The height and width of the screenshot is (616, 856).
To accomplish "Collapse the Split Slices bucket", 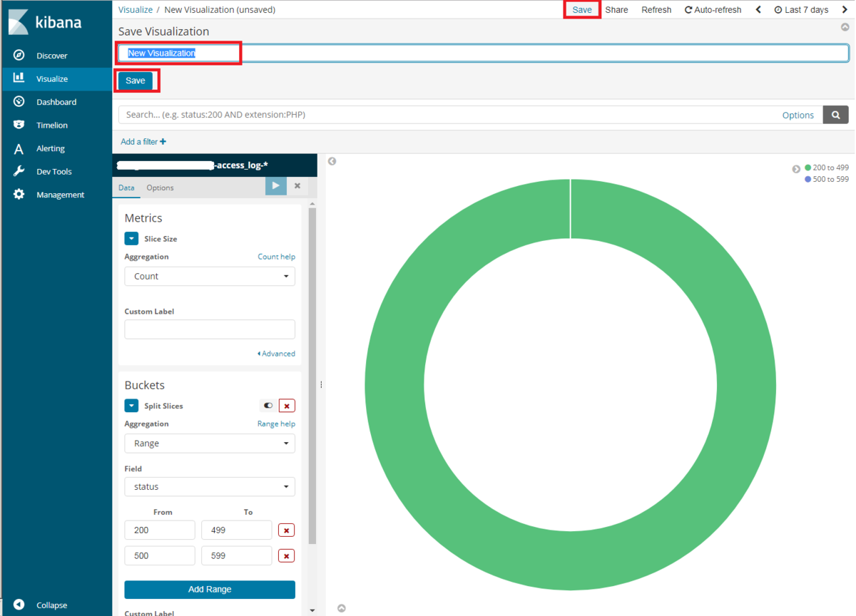I will coord(131,406).
